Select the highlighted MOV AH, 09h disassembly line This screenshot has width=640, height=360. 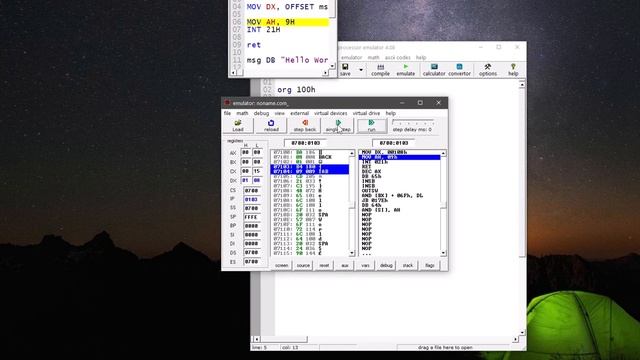click(400, 157)
